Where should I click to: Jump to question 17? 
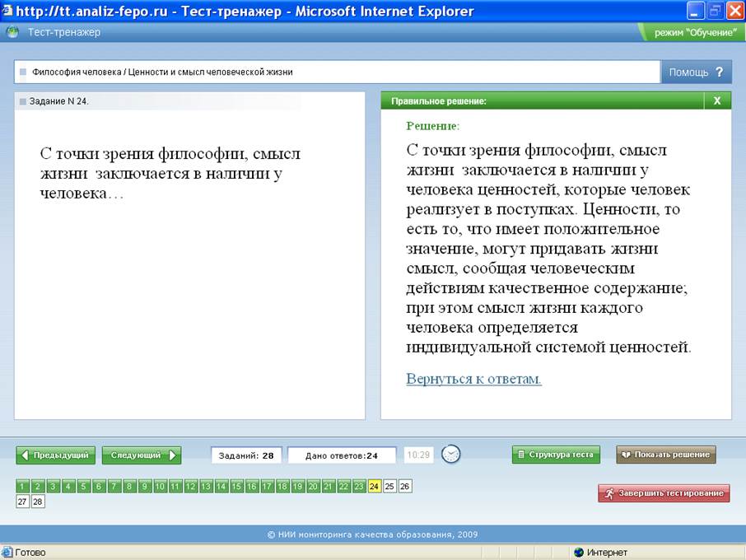click(x=267, y=486)
